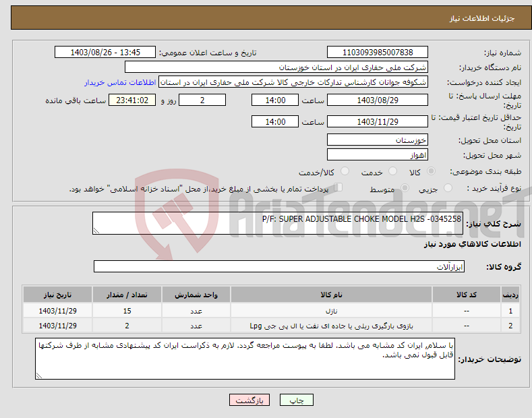Click quantity 15 in row 1
Screen dimensions: 532x418
[x=127, y=311]
